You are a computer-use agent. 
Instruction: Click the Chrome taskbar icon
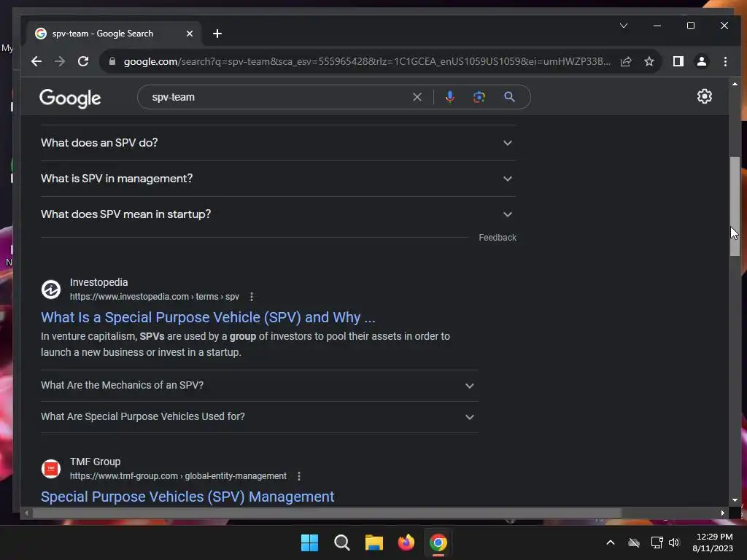[x=438, y=542]
